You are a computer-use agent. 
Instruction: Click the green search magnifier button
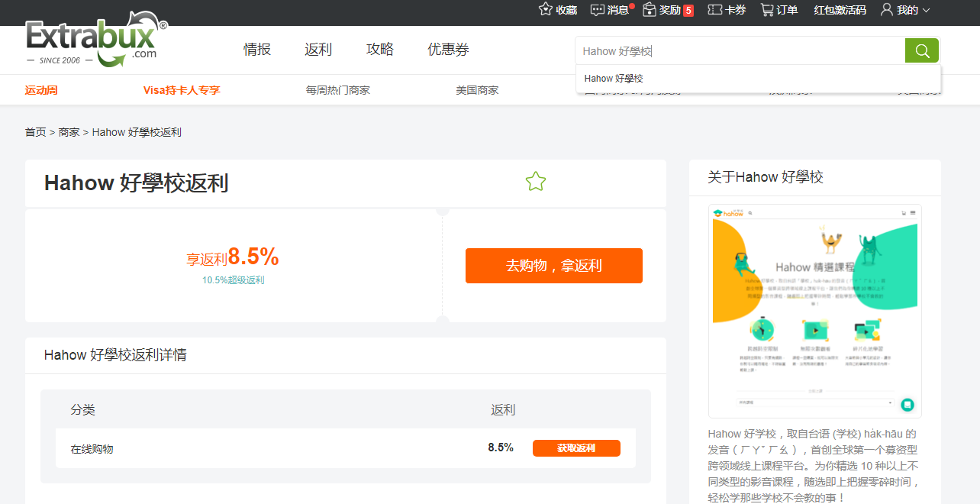pos(922,51)
